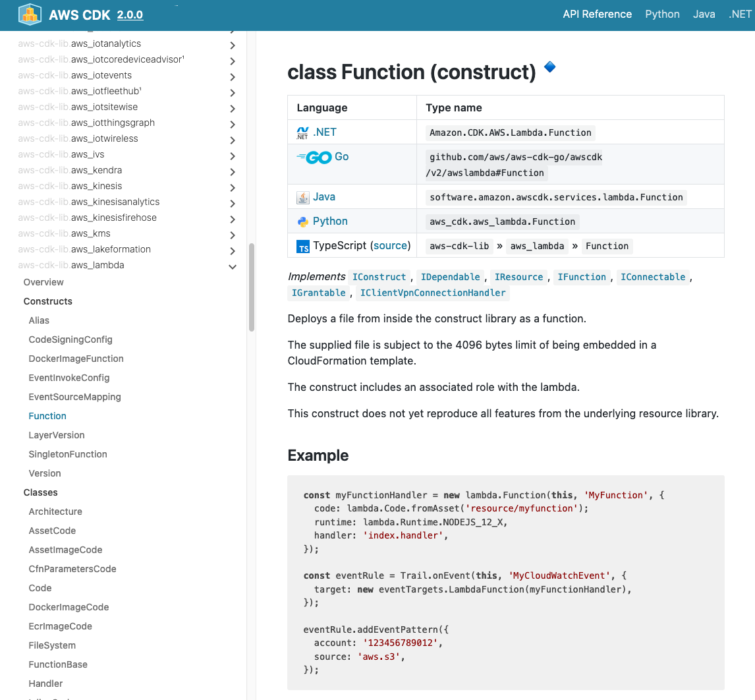Open the Go language link
Viewport: 755px width, 700px height.
click(341, 157)
